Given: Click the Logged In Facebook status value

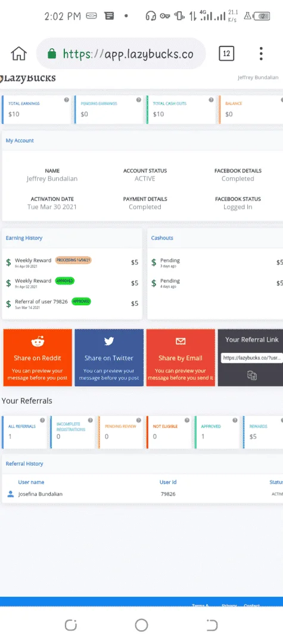Looking at the screenshot, I should click(x=238, y=207).
